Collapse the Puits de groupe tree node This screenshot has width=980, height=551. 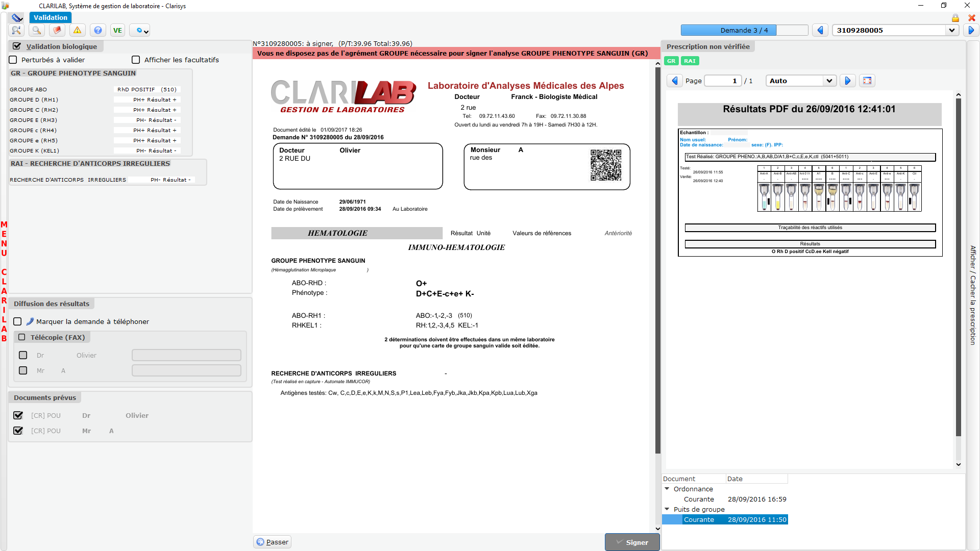[667, 509]
